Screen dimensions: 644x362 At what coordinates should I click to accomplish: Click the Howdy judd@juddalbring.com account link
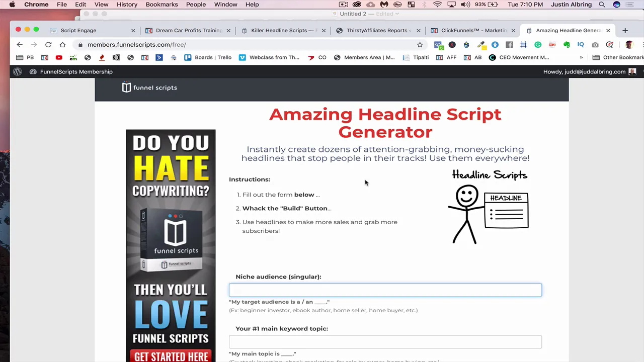(x=589, y=71)
